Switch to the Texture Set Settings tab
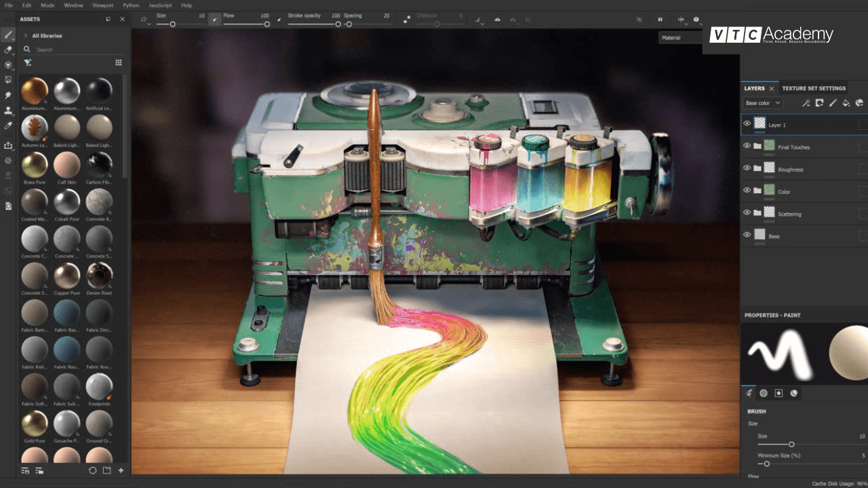 tap(815, 88)
